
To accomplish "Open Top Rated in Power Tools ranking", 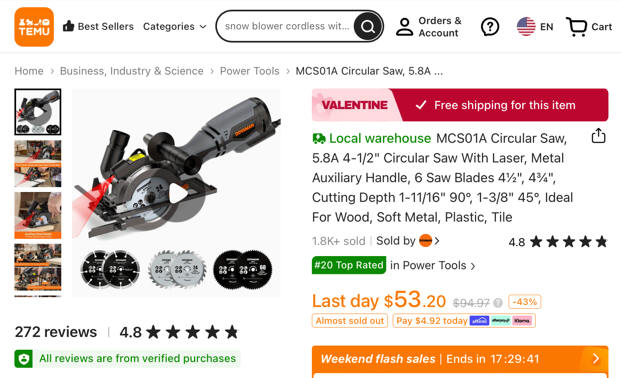I will [x=394, y=265].
